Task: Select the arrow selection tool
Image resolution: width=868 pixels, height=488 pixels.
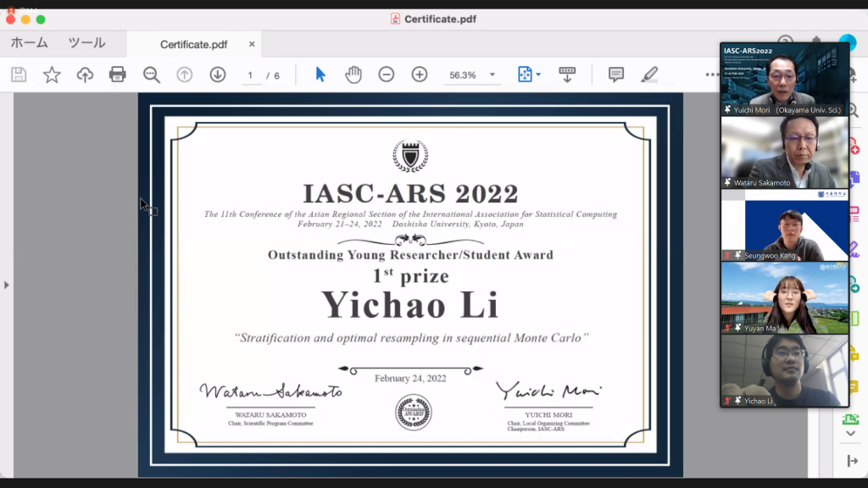Action: click(x=320, y=75)
